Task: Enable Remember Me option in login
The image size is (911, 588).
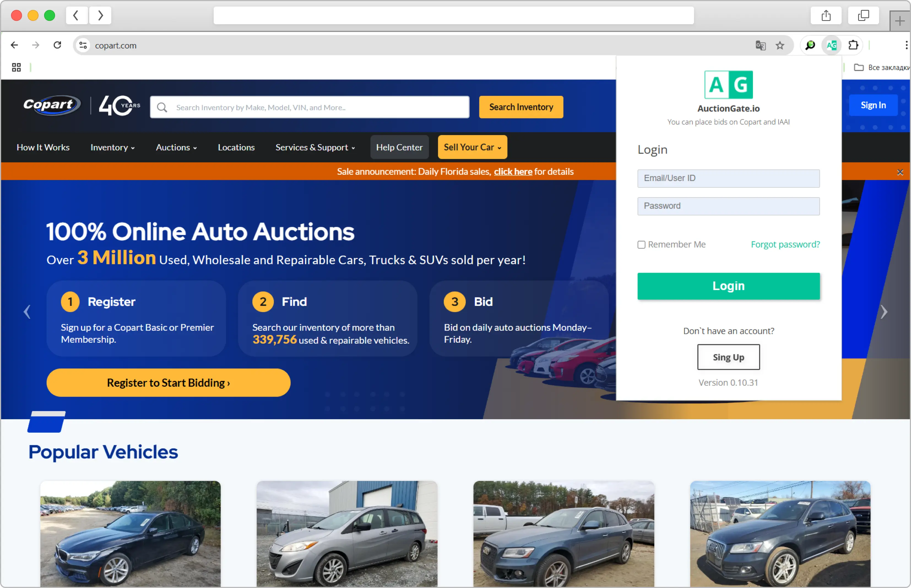Action: point(641,244)
